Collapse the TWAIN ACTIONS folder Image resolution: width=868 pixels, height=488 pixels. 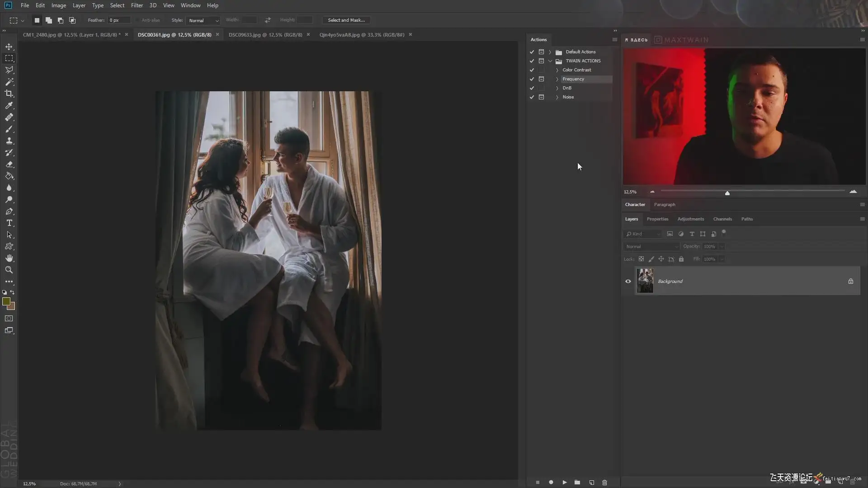click(x=550, y=61)
